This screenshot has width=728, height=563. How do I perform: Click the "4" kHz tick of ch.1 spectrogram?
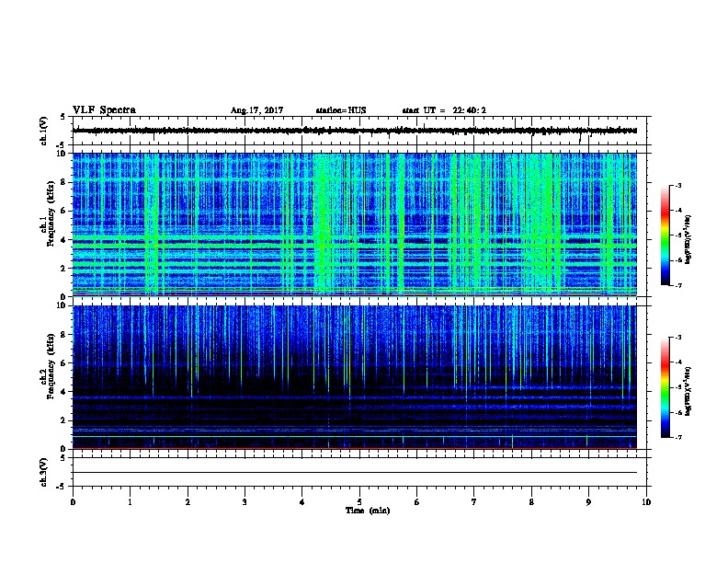coord(64,240)
